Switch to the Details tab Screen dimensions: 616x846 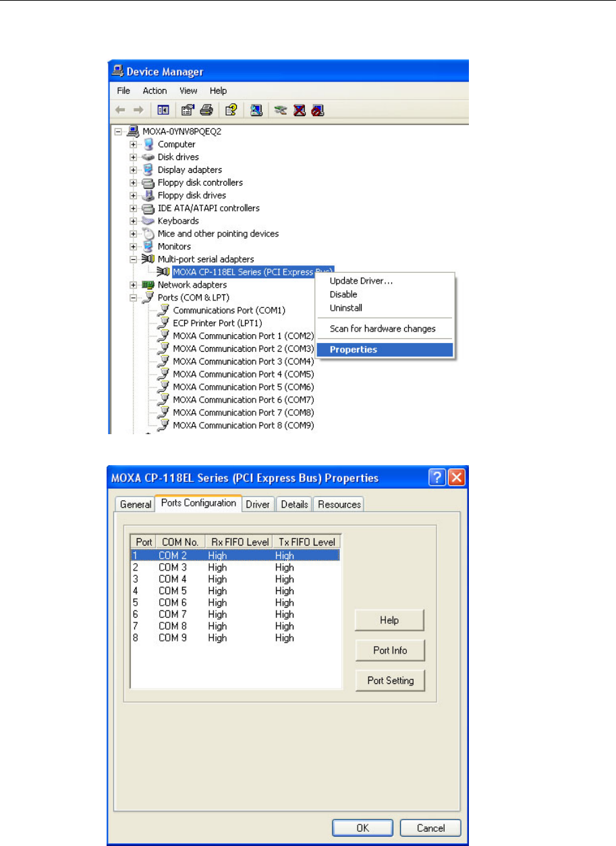coord(295,504)
